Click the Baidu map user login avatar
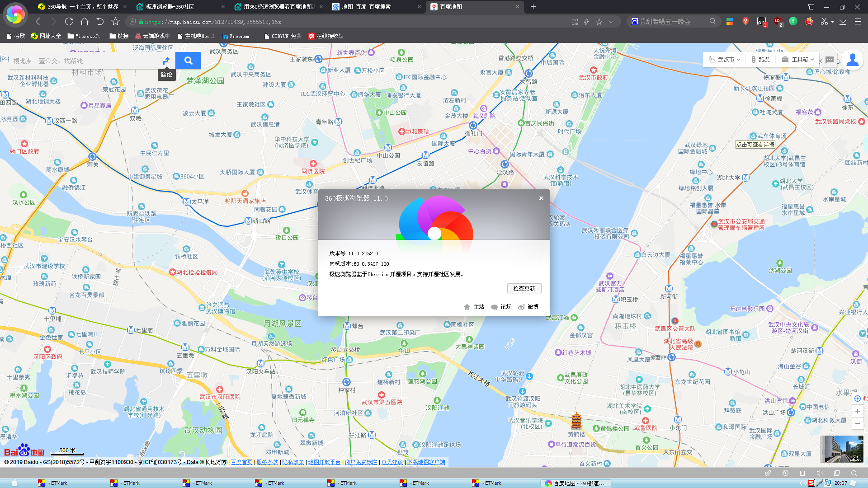The image size is (868, 488). point(853,59)
